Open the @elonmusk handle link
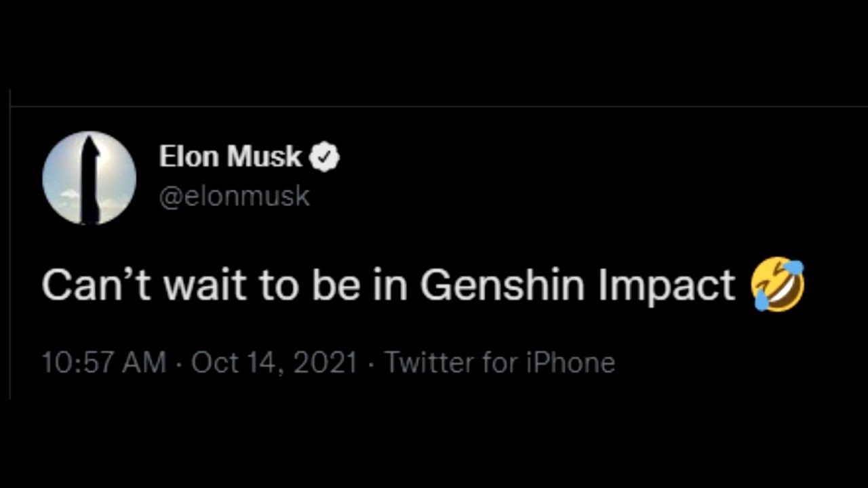The height and width of the screenshot is (488, 868). [234, 197]
